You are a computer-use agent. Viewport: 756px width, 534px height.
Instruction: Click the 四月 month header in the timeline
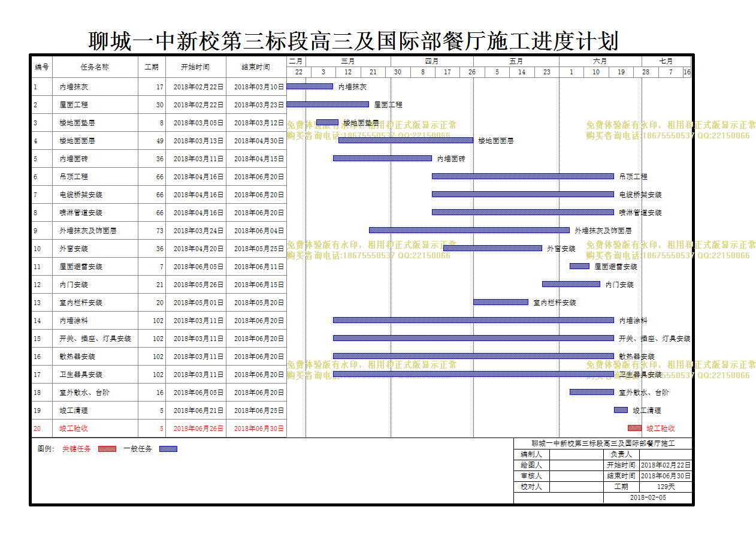tap(432, 61)
